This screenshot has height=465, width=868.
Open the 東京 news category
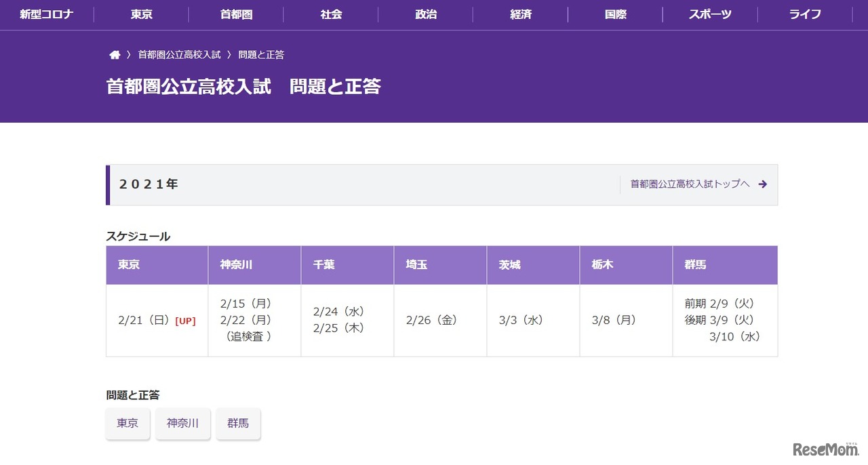(x=140, y=14)
